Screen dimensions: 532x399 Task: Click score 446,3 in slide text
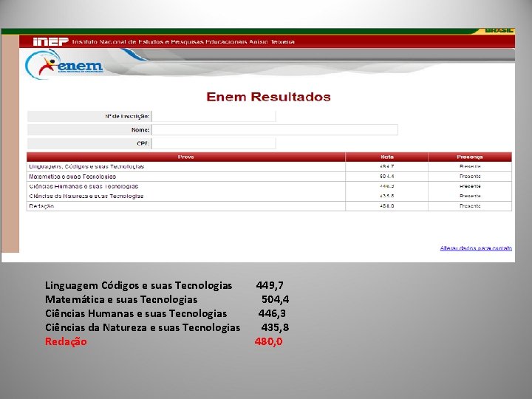(x=272, y=313)
